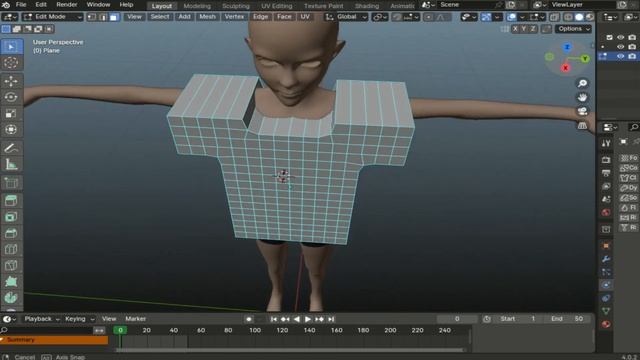Image resolution: width=640 pixels, height=360 pixels.
Task: Open Tool properties tab icon
Action: (x=606, y=143)
